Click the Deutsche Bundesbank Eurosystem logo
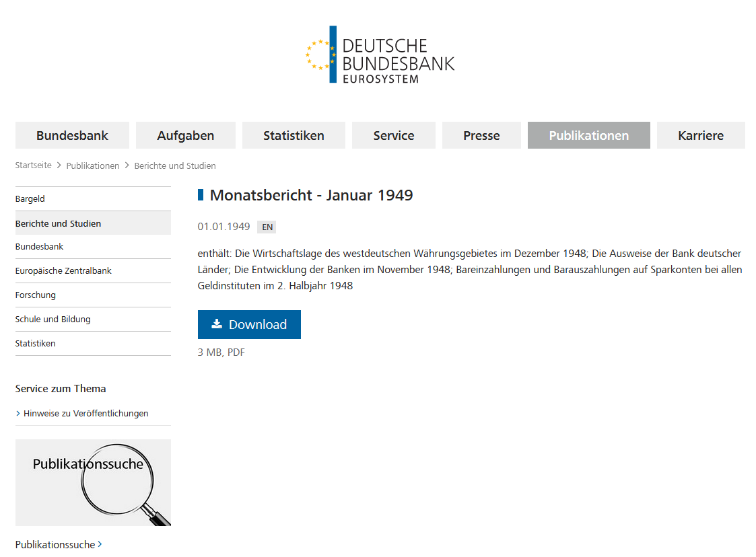The image size is (756, 557). click(379, 55)
